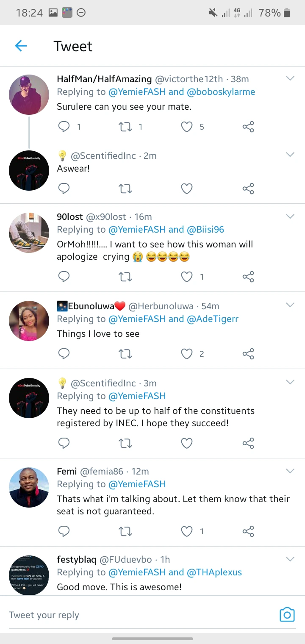This screenshot has width=305, height=644.
Task: Tap 'Tweet your reply' input field
Action: pos(127,615)
